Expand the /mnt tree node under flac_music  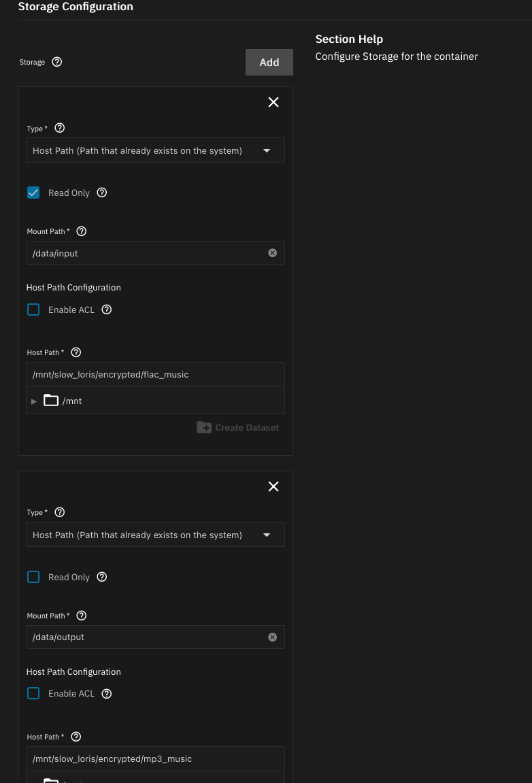pyautogui.click(x=34, y=401)
